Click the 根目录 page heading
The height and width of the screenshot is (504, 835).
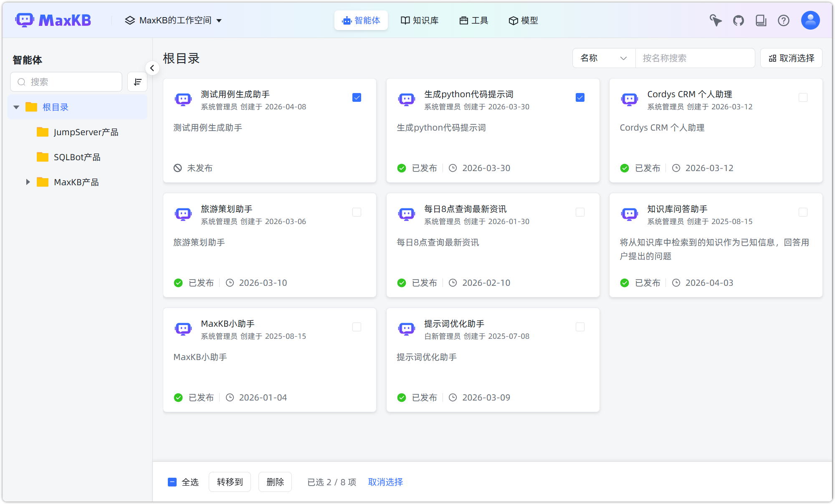[x=181, y=58]
